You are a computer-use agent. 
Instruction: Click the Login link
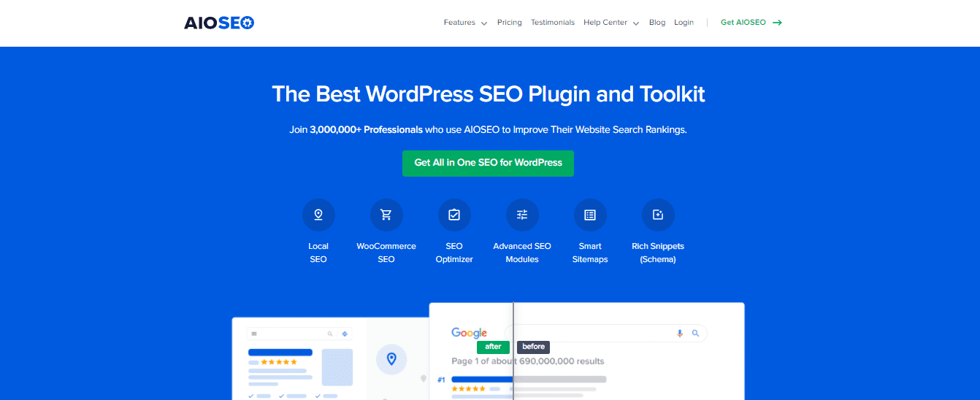(684, 23)
